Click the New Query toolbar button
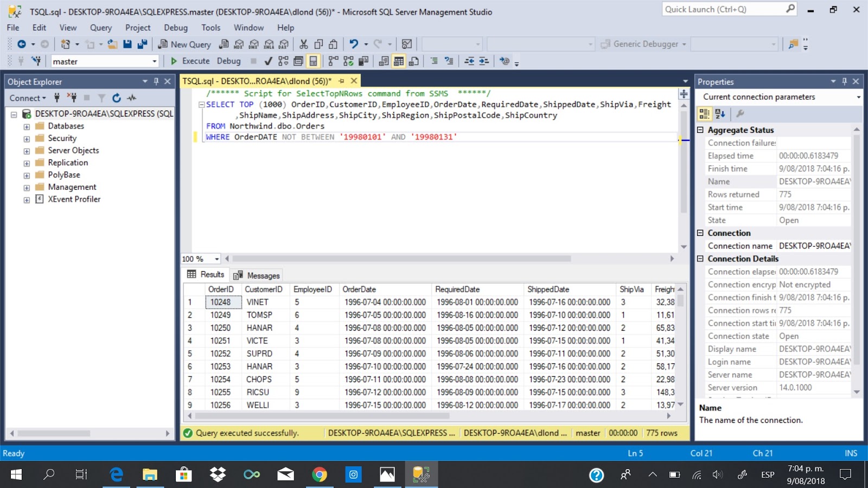 point(184,44)
